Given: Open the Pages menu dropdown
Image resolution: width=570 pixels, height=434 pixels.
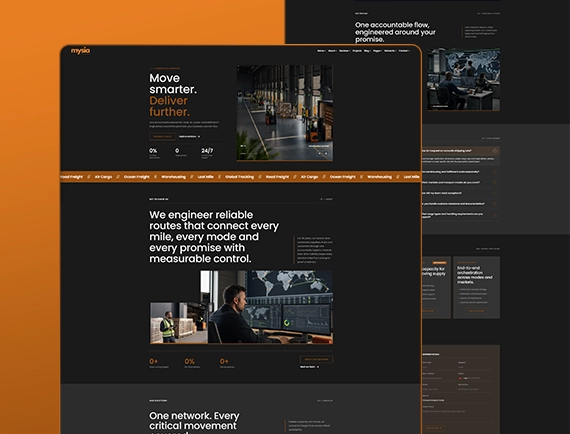Looking at the screenshot, I should [377, 51].
